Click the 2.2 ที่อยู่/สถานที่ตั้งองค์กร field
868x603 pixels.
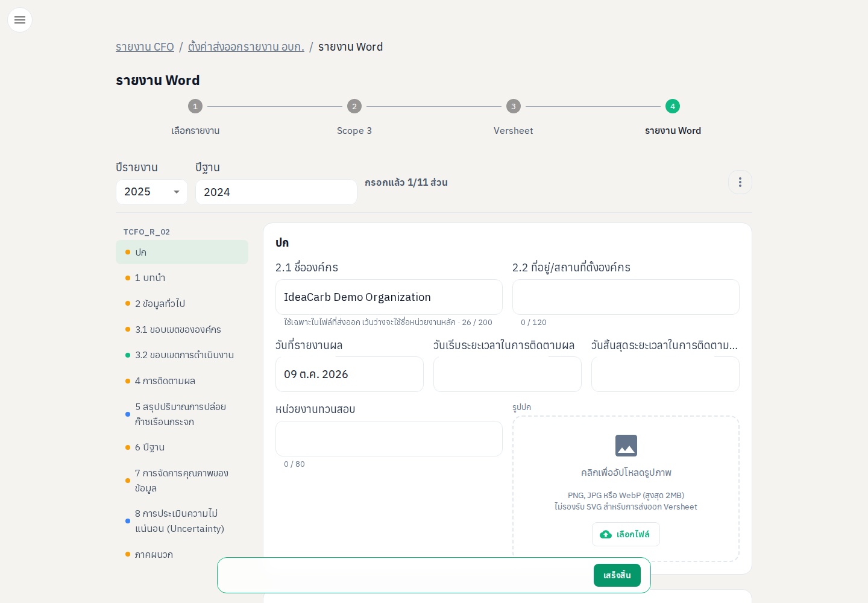pos(626,297)
